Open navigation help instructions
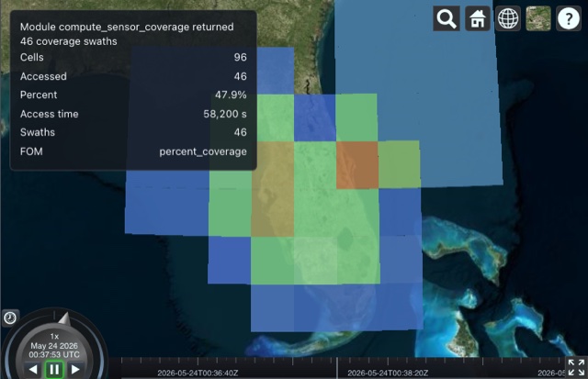588x379 pixels. (x=569, y=18)
